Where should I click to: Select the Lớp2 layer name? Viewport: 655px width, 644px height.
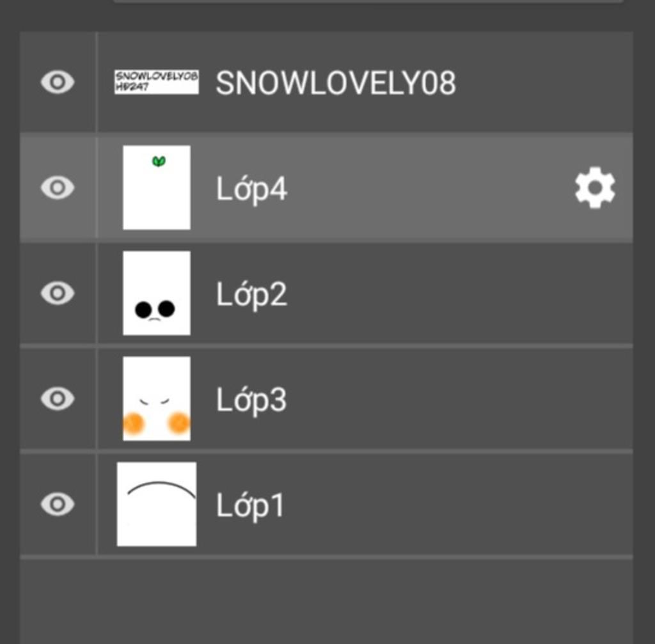(x=251, y=295)
